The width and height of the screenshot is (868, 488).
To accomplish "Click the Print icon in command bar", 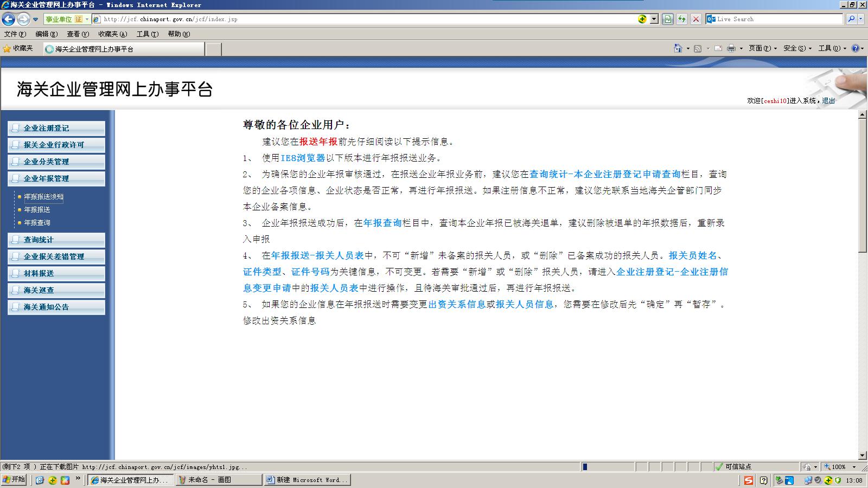I will [731, 48].
